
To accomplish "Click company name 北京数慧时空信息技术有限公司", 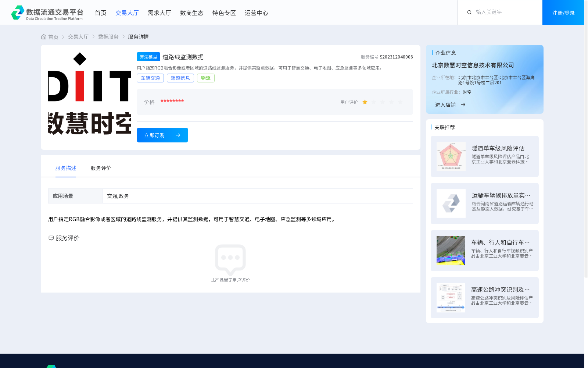I will click(x=473, y=65).
